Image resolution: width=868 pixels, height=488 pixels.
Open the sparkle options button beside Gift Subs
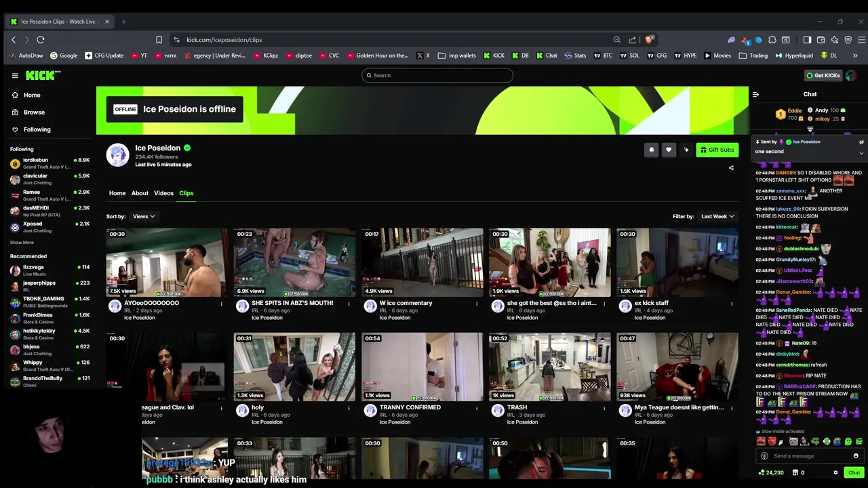point(686,150)
